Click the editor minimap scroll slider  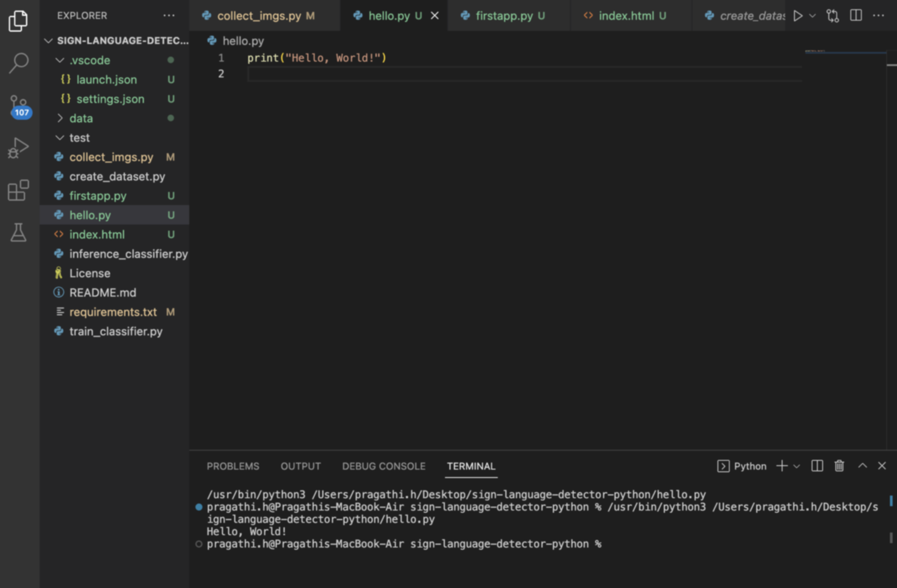click(845, 51)
